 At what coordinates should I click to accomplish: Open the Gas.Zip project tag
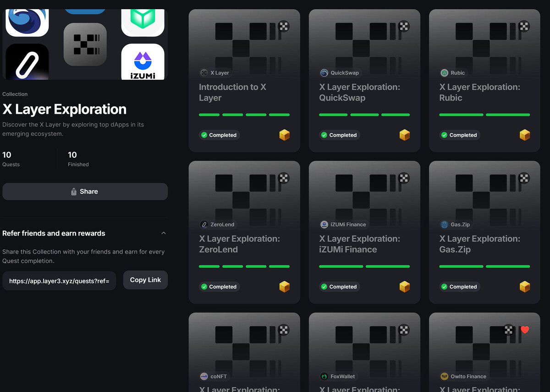[x=456, y=225]
